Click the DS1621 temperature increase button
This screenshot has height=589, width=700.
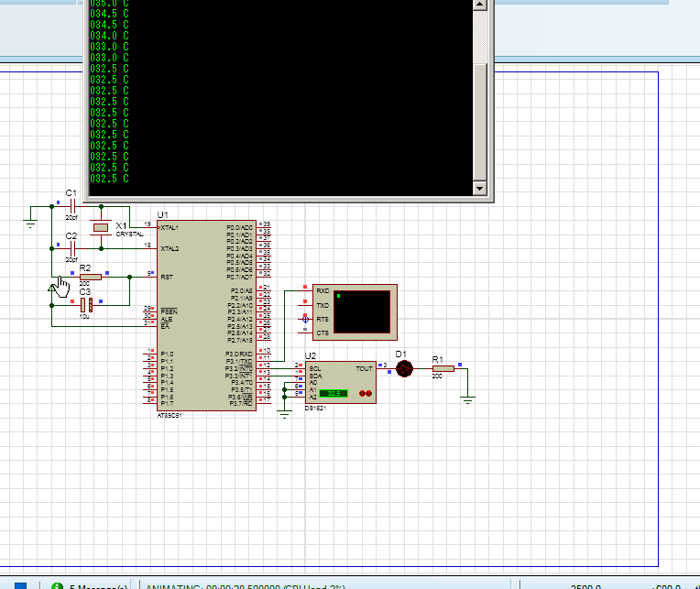point(368,393)
